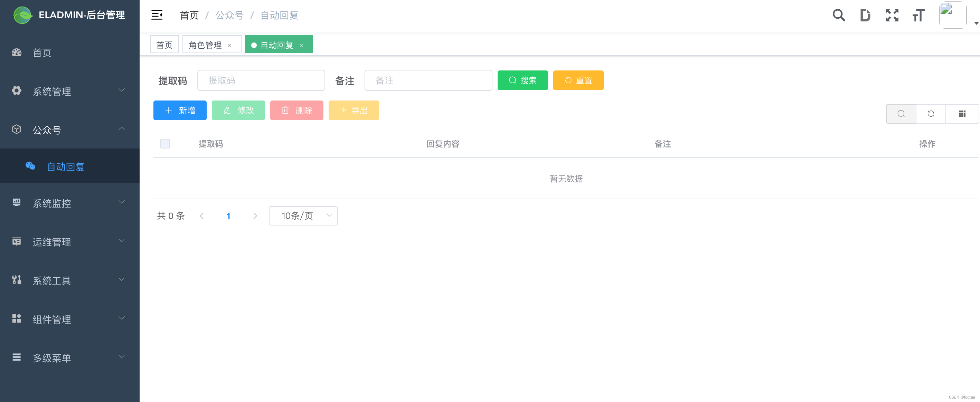Click the 备注 column header
Viewport: 980px width, 402px height.
coord(663,144)
